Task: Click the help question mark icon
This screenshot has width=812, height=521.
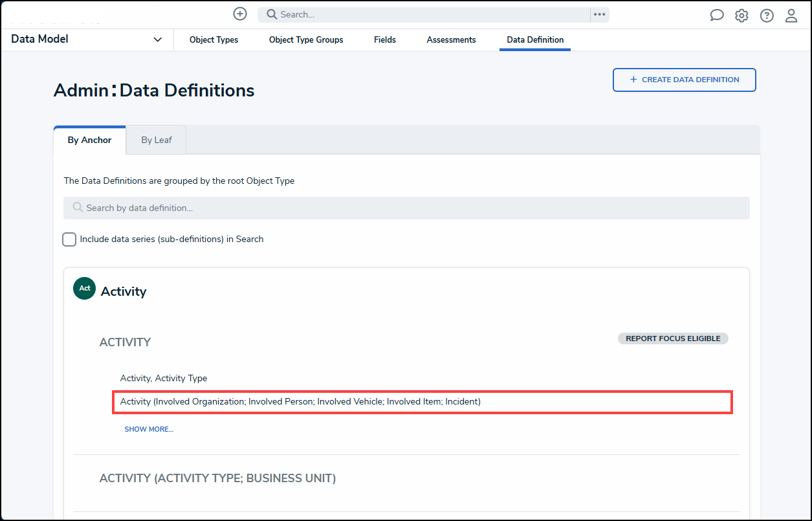Action: (x=767, y=16)
